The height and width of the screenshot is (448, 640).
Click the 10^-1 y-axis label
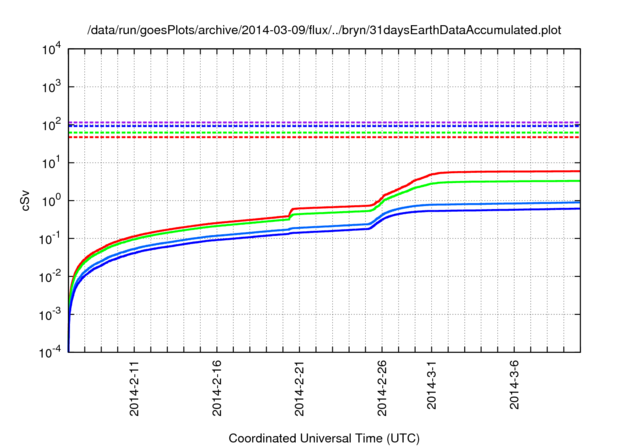click(x=51, y=238)
